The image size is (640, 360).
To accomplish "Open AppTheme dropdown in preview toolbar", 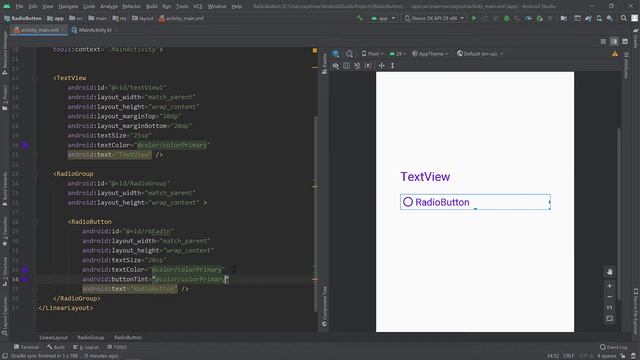I will pyautogui.click(x=430, y=53).
